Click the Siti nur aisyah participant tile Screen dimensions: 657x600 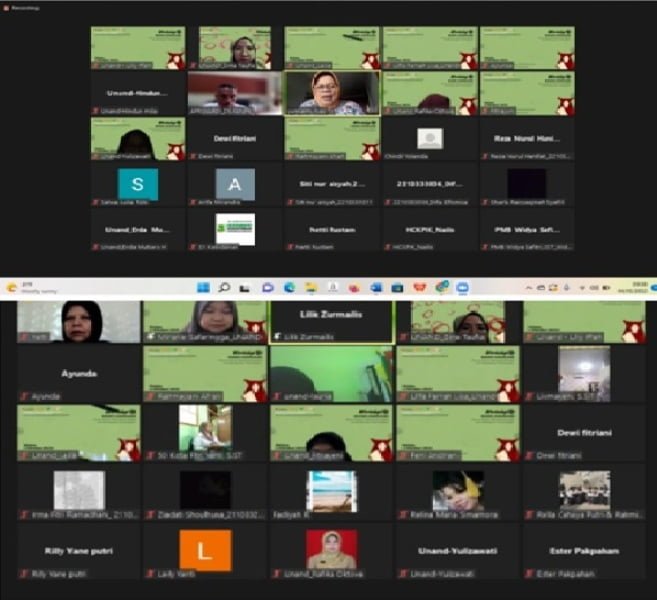[x=332, y=184]
